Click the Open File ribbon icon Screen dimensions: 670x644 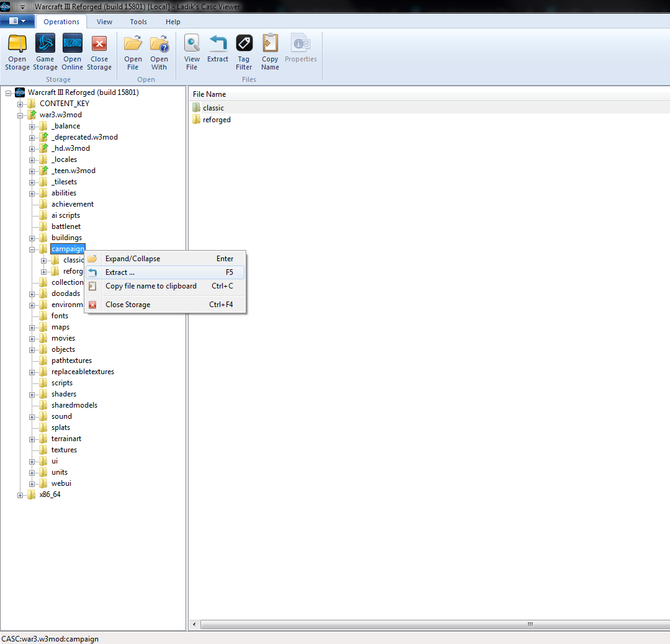pos(133,51)
